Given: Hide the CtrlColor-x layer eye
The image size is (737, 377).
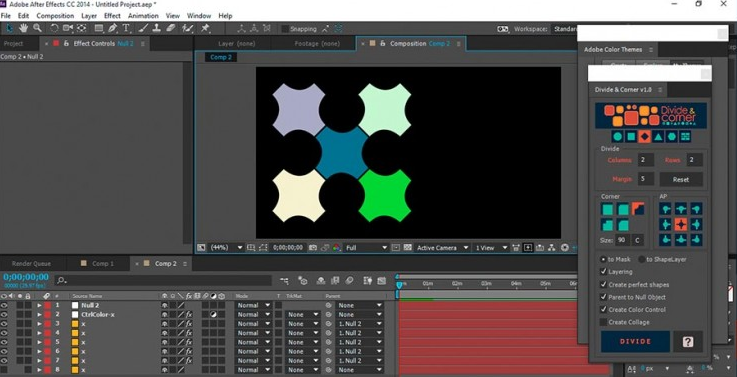Looking at the screenshot, I should tap(4, 314).
